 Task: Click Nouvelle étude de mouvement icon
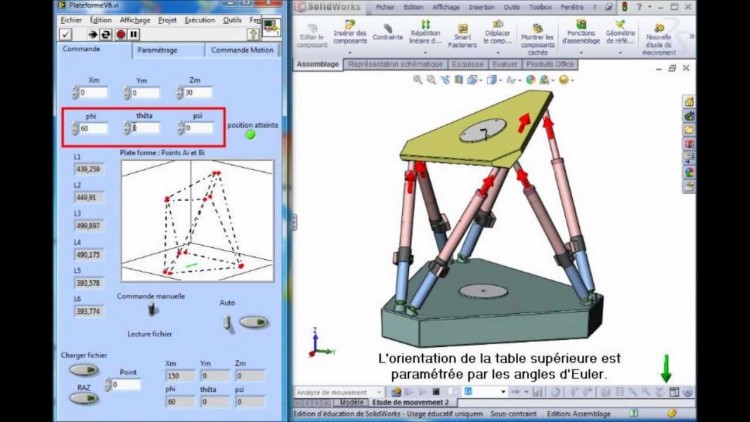click(659, 28)
